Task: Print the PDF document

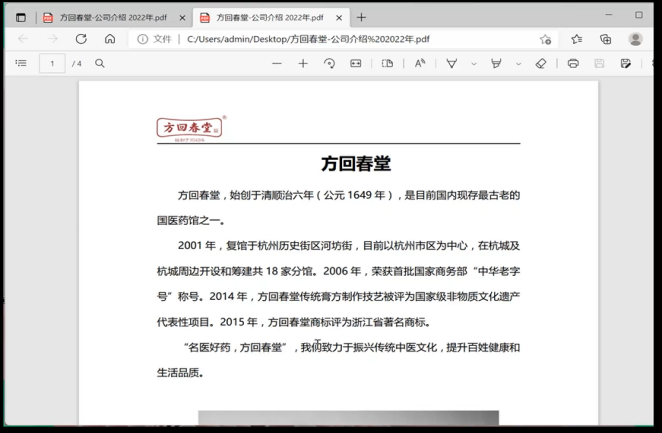Action: (573, 63)
